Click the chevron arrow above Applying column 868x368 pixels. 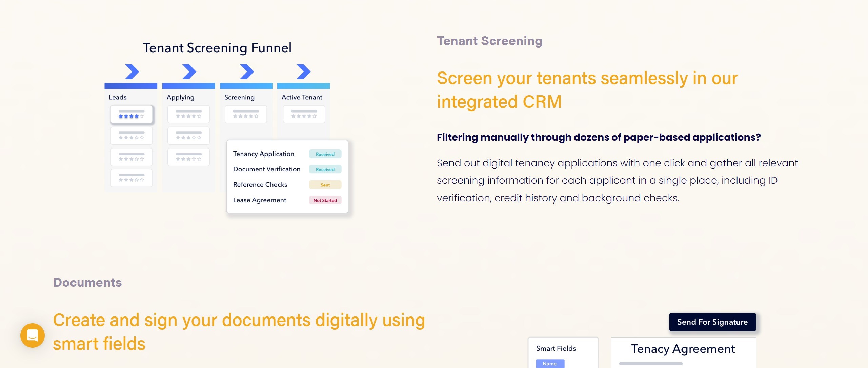pyautogui.click(x=189, y=71)
